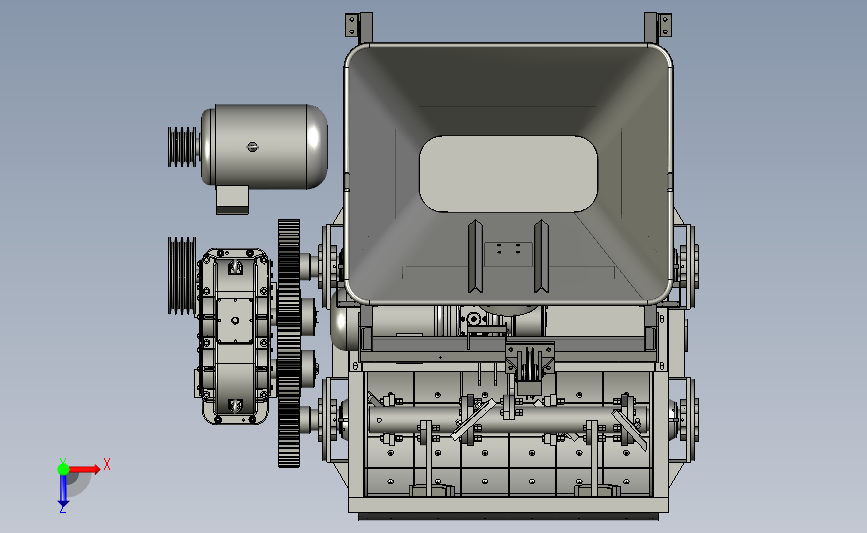Click the pulley attached to the motor
This screenshot has width=867, height=533.
point(183,147)
